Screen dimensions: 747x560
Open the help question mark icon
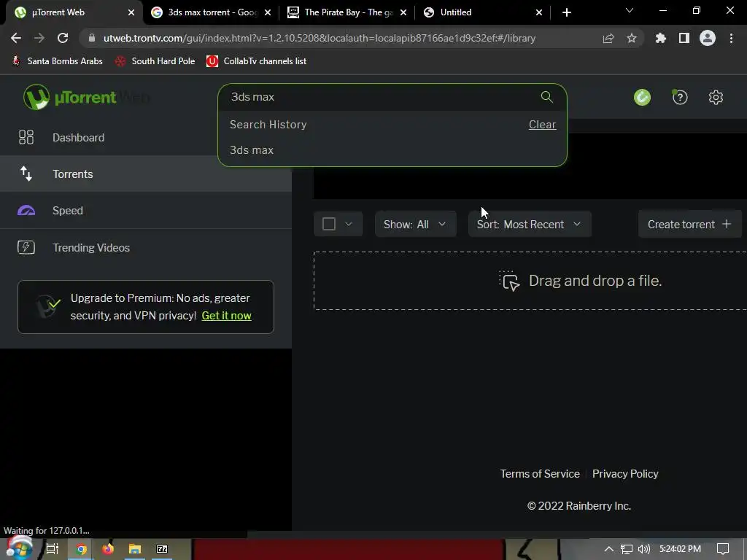pyautogui.click(x=680, y=98)
